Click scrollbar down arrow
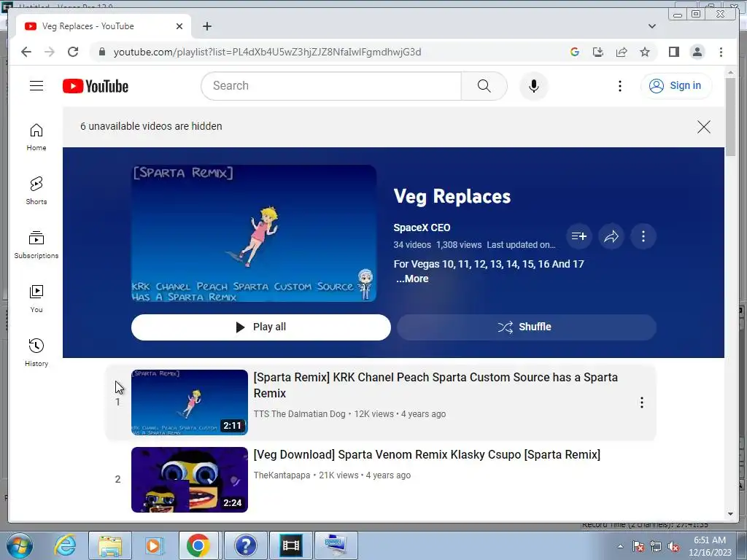Viewport: 747px width, 560px height. coord(730,514)
